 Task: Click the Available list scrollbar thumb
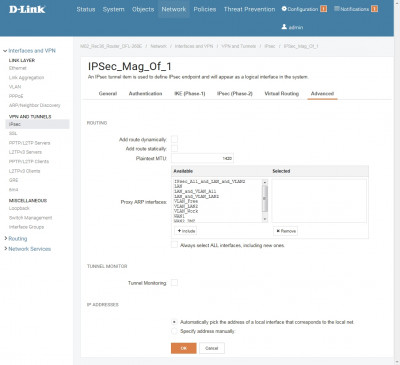(265, 198)
